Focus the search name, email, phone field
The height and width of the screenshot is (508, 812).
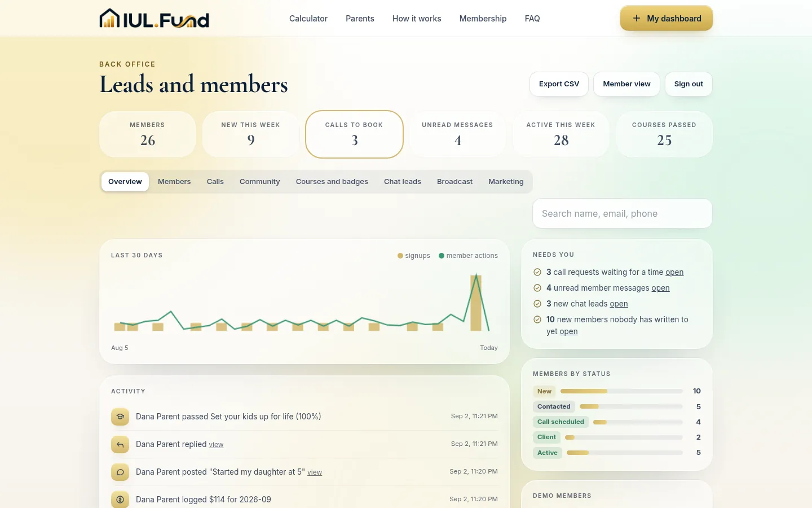point(623,213)
